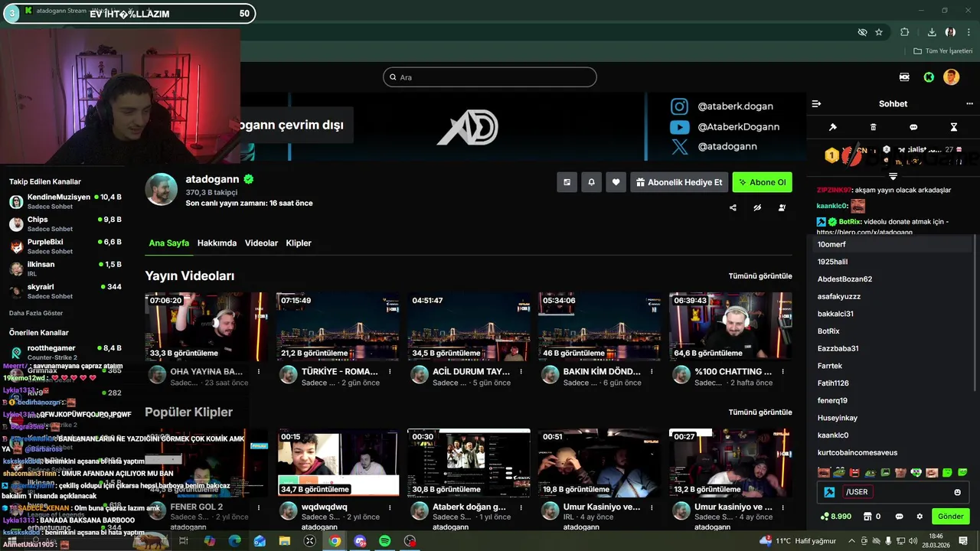Click the green Kick K icon in header

tap(929, 77)
